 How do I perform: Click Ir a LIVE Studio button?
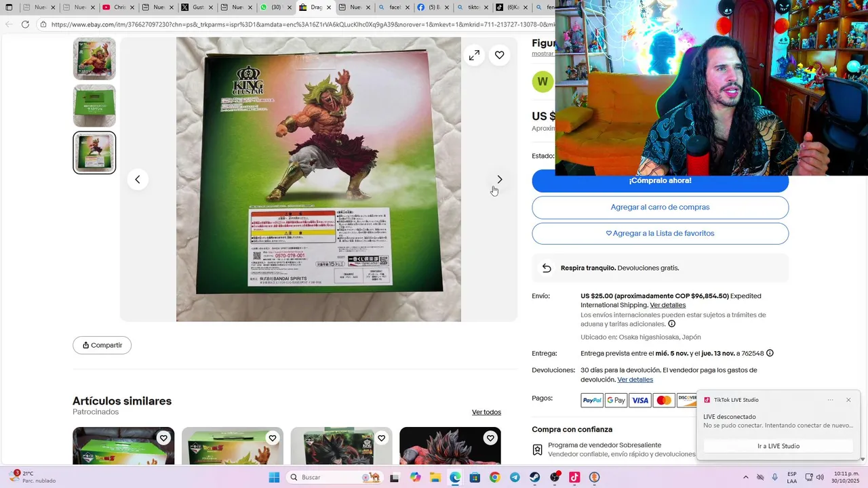pyautogui.click(x=778, y=446)
